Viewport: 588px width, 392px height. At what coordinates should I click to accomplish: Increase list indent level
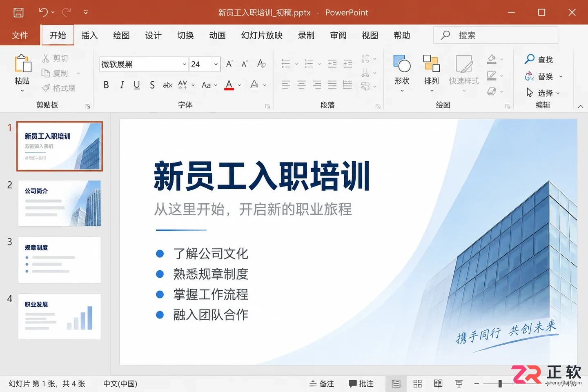348,64
